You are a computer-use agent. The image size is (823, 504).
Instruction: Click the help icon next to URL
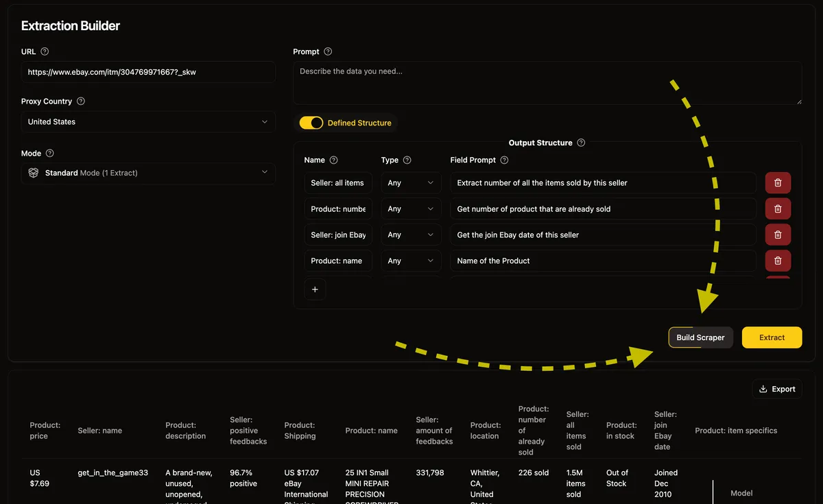(45, 51)
